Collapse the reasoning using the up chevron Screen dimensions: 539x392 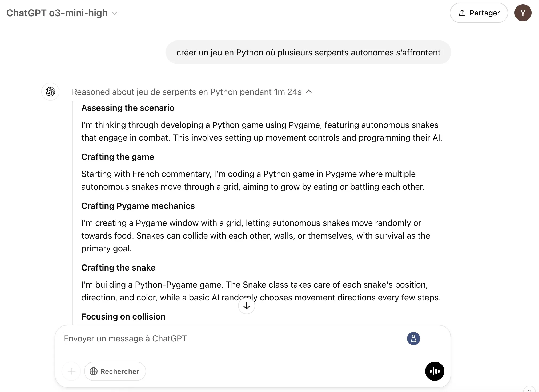[x=309, y=92]
